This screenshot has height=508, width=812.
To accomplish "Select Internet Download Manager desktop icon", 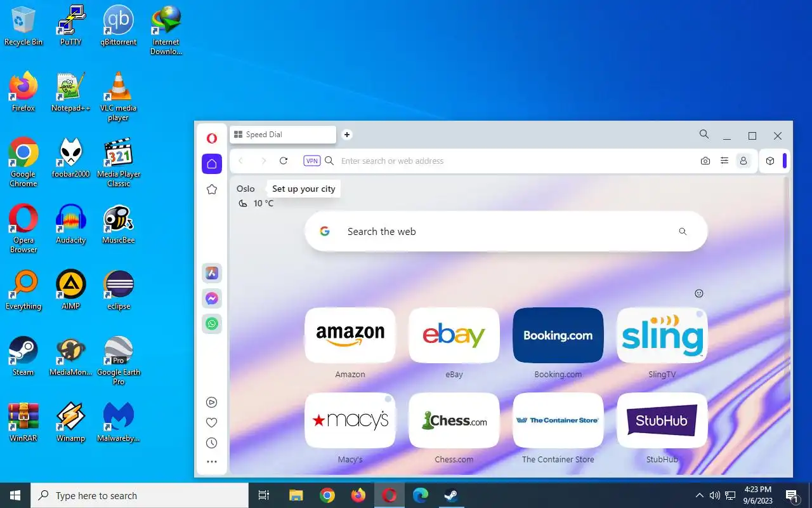I will click(166, 31).
